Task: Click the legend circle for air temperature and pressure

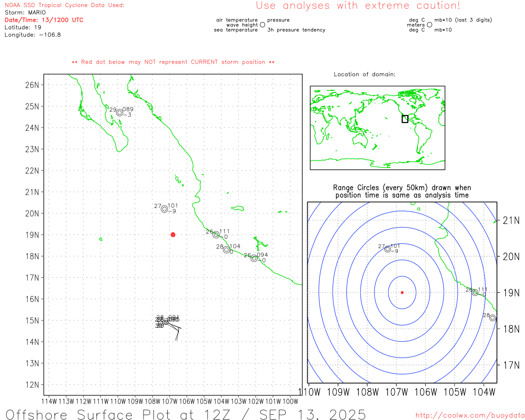Action: 262,25
